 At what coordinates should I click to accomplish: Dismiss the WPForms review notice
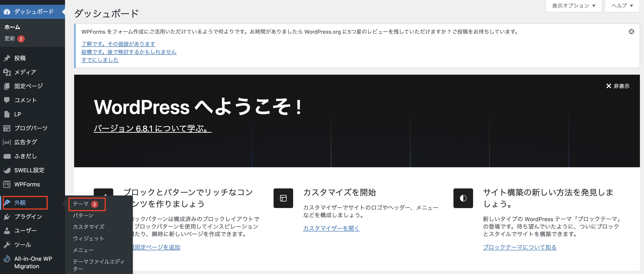631,32
